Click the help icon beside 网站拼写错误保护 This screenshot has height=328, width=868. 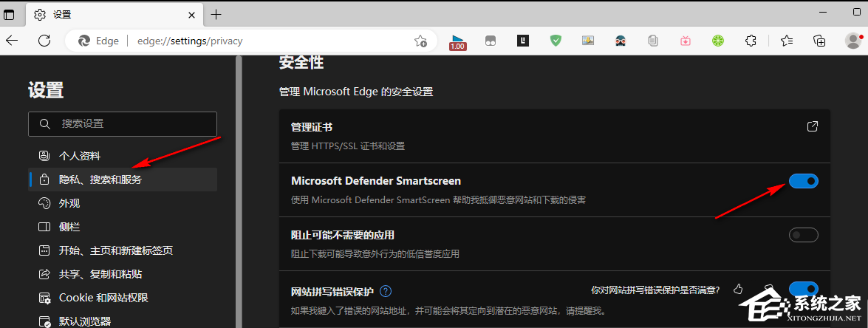point(385,291)
